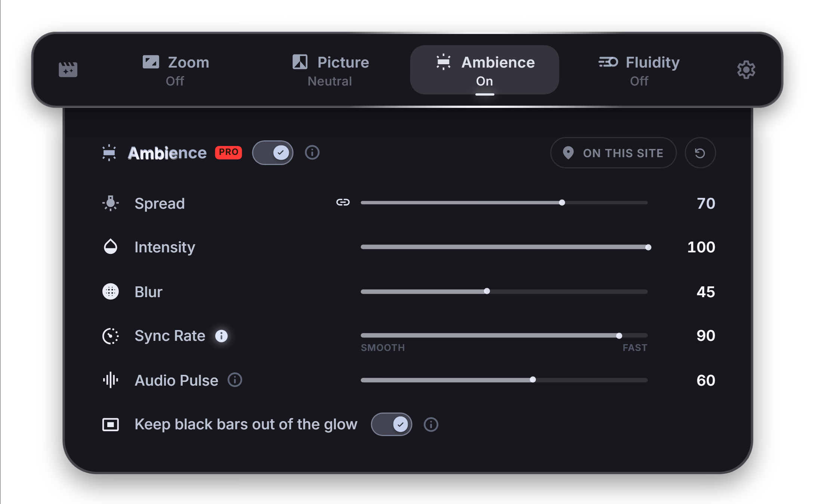815x504 pixels.
Task: Open the Fluidity tab
Action: click(639, 70)
